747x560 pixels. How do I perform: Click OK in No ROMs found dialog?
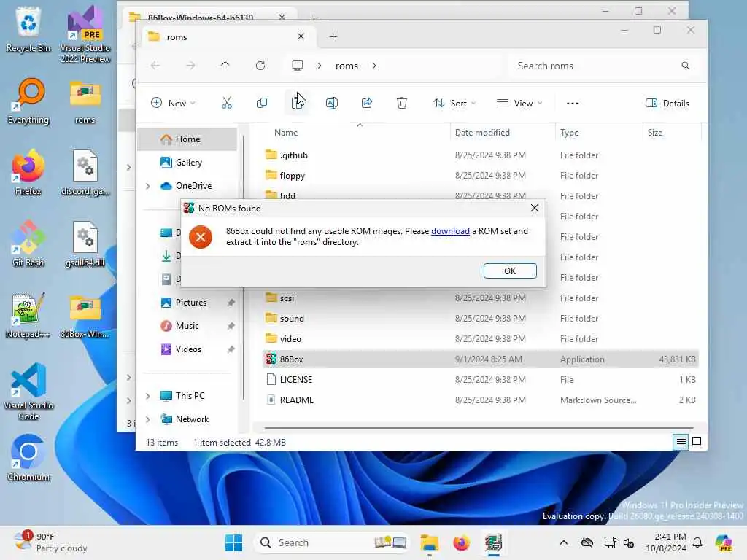click(510, 271)
